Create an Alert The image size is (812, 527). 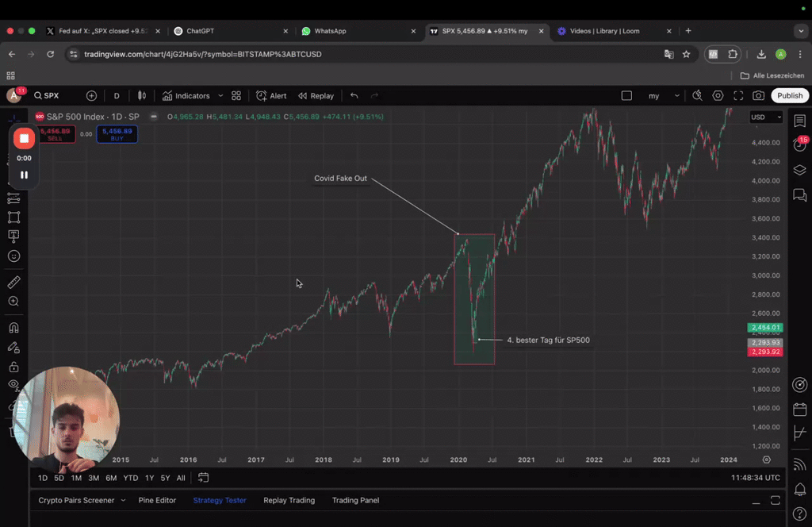click(x=271, y=96)
